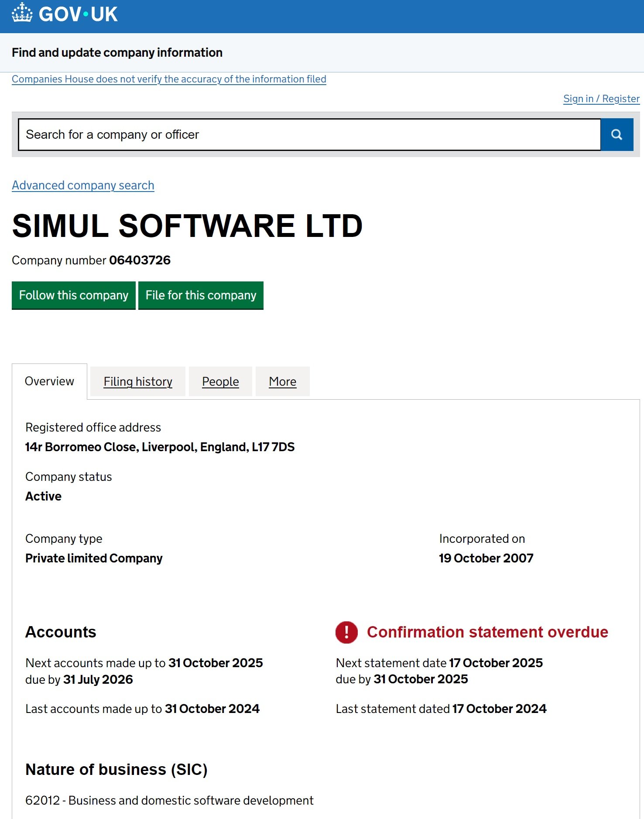Screen dimensions: 644x819
Task: Select the Overview tab
Action: click(x=49, y=381)
